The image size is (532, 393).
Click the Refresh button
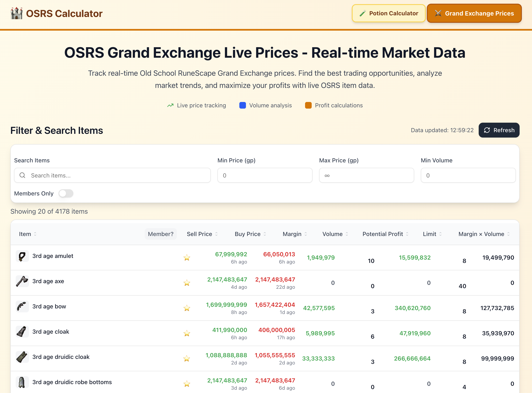(x=499, y=130)
